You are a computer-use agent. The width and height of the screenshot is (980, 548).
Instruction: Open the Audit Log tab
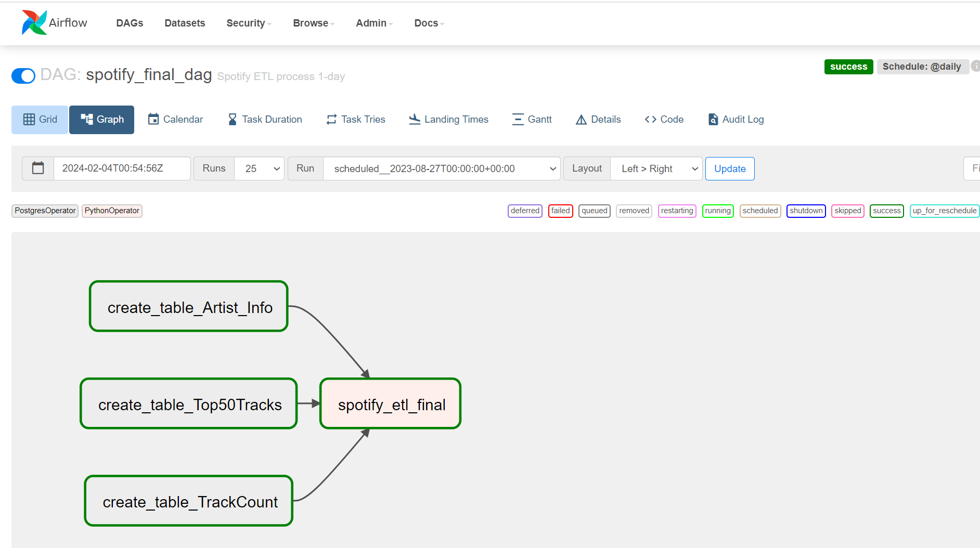[736, 120]
